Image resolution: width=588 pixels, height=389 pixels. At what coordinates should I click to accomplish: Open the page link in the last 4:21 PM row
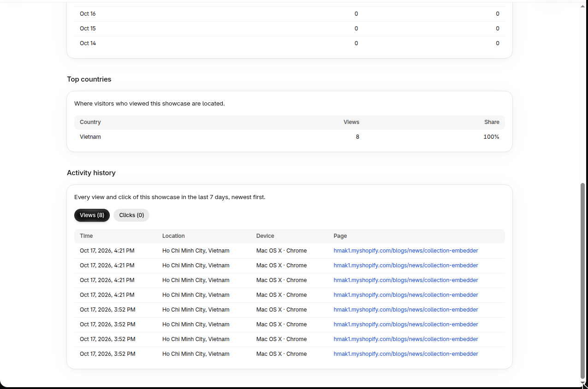[406, 295]
